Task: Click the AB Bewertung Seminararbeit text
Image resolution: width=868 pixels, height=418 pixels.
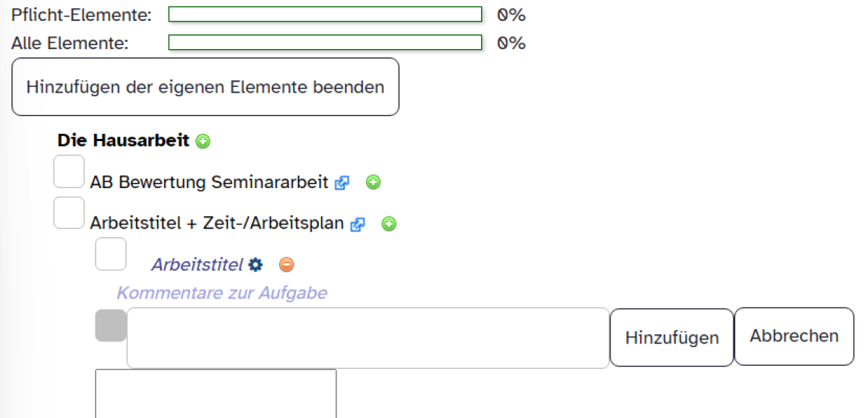Action: pos(209,182)
